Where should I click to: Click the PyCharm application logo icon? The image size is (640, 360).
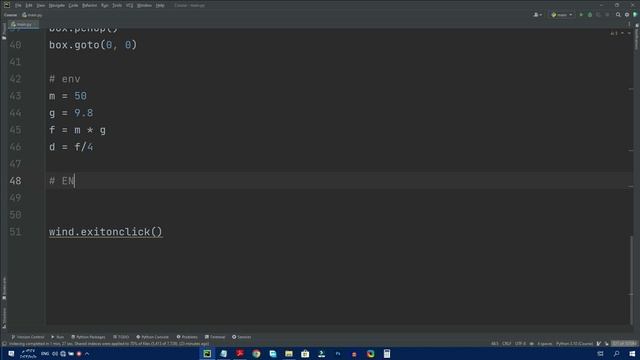point(7,5)
